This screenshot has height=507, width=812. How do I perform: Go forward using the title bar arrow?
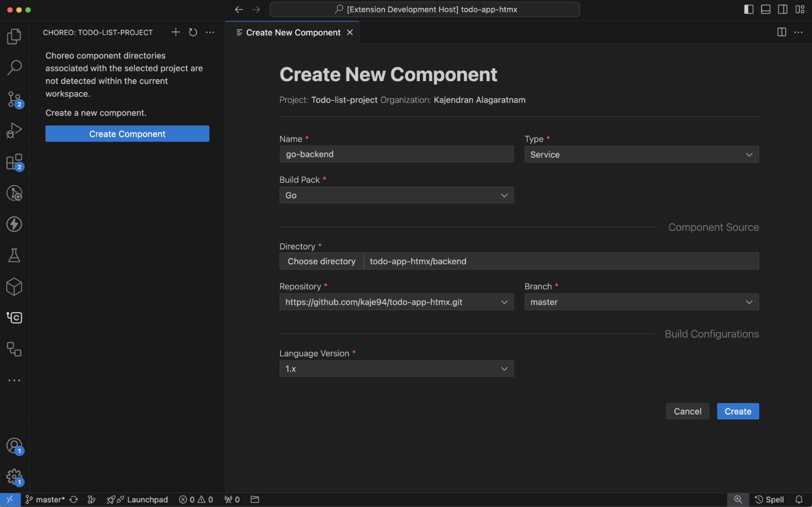256,9
